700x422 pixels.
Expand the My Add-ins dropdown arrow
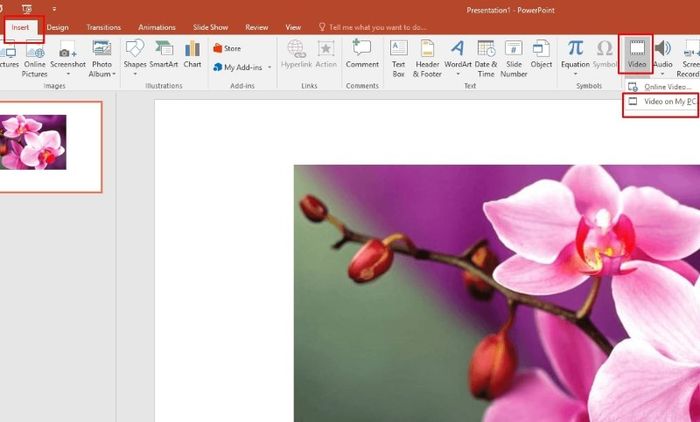click(270, 67)
